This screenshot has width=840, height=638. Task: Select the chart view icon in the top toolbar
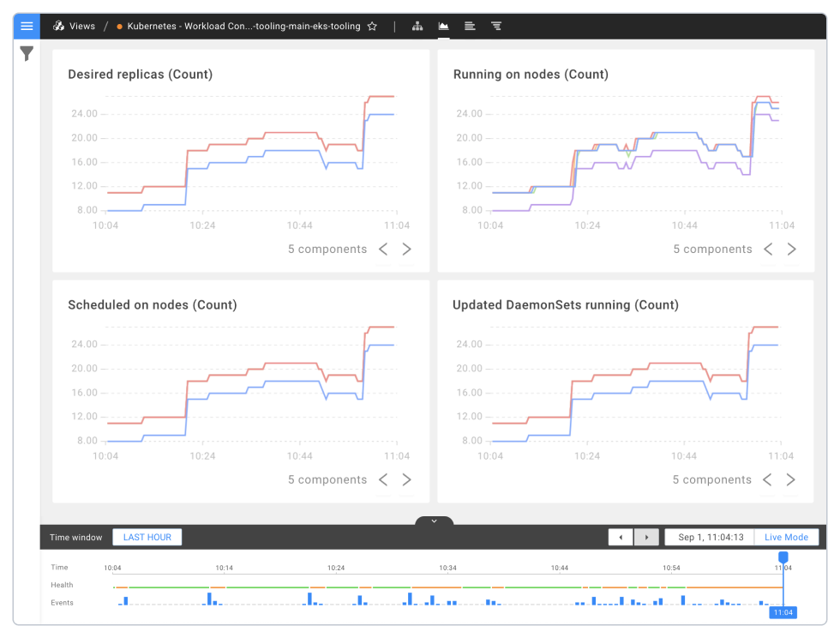click(443, 26)
